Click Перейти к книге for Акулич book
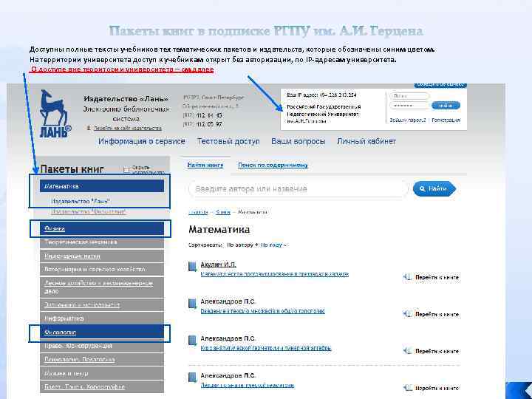 437,277
